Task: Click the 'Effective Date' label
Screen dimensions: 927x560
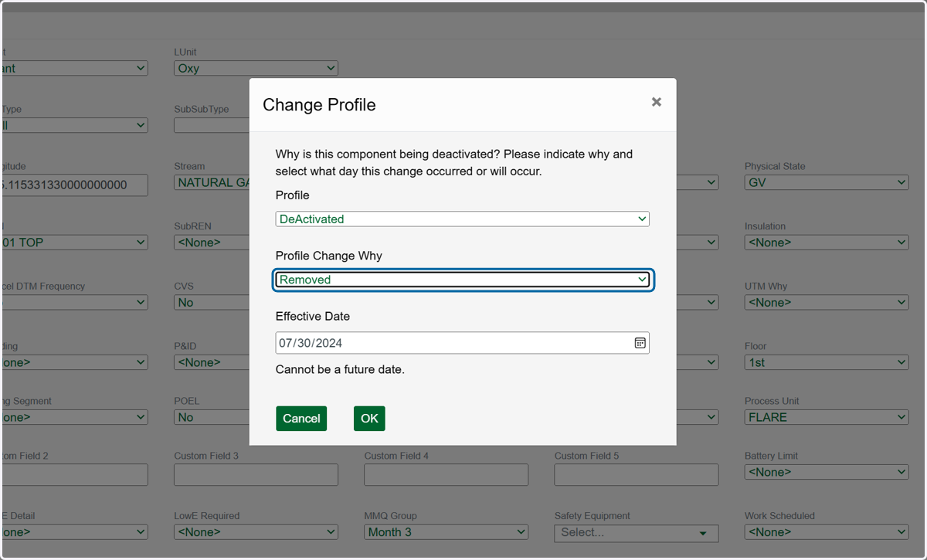Action: tap(313, 316)
